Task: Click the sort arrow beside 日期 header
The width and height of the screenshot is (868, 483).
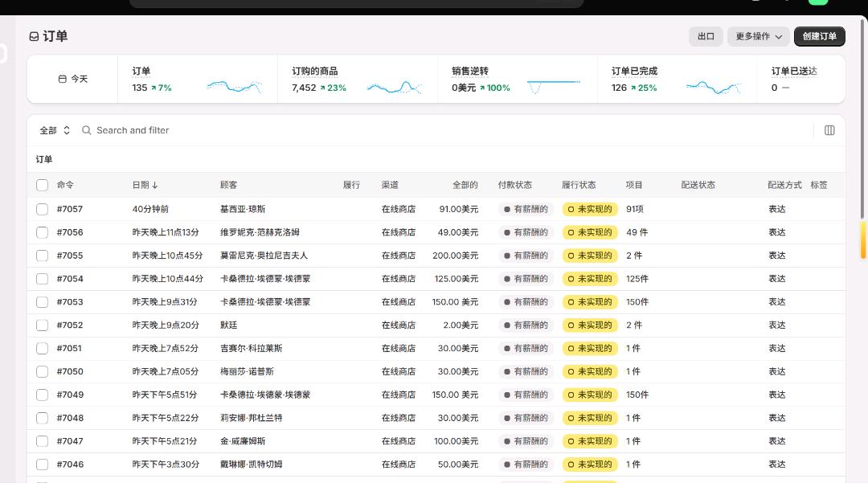Action: coord(155,185)
